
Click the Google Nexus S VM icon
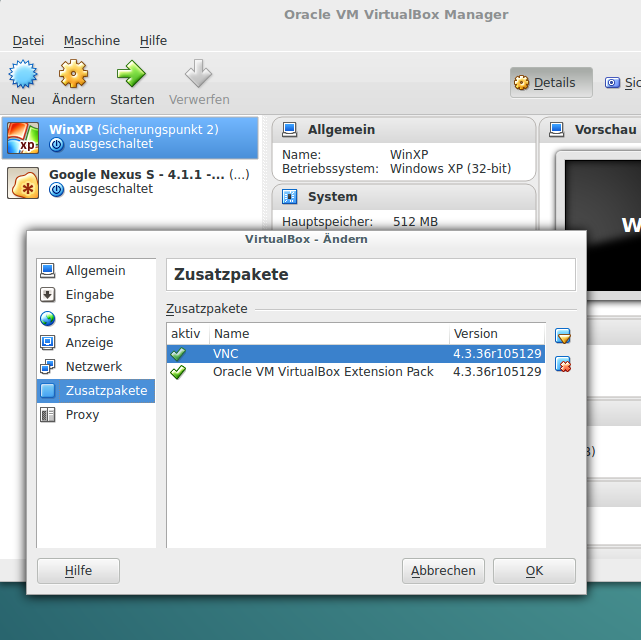(23, 183)
